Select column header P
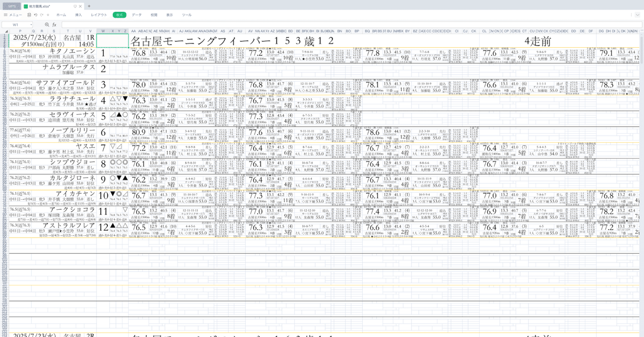The width and height of the screenshot is (644, 337). click(x=20, y=31)
